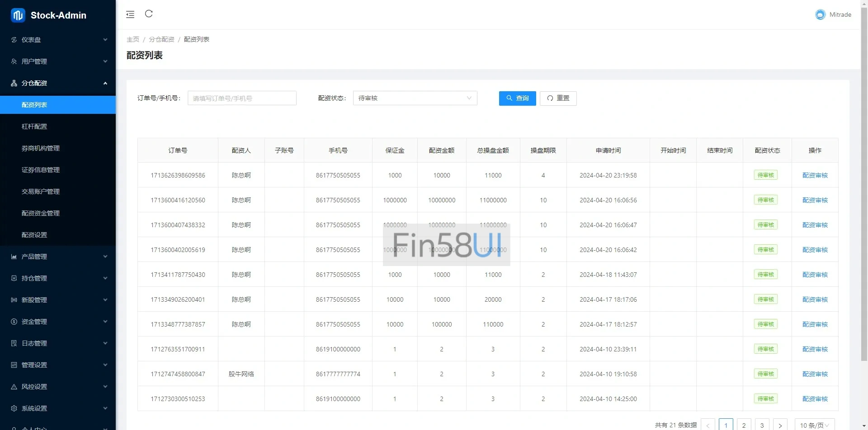This screenshot has height=430, width=868.
Task: Click the Mitrade user avatar
Action: click(x=820, y=15)
